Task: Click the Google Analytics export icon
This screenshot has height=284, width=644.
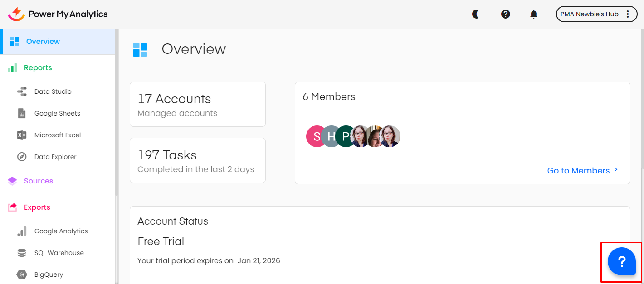Action: [22, 231]
